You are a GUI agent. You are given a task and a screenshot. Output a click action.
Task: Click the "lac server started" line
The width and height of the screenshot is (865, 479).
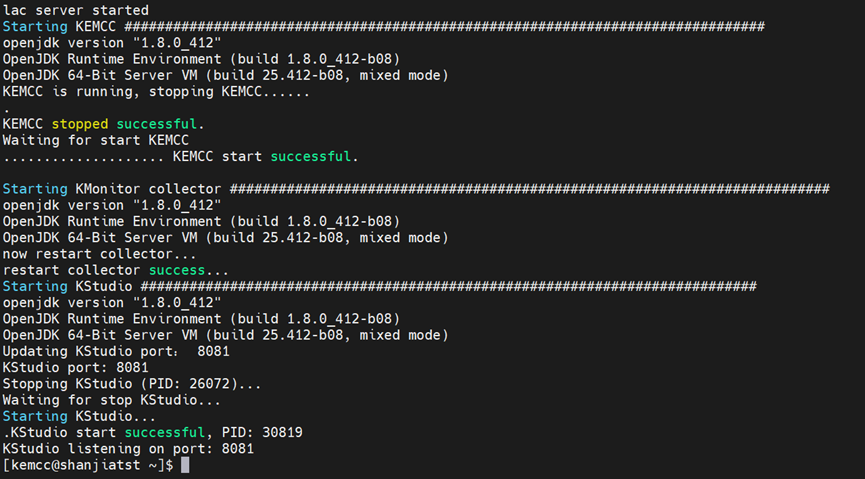point(76,10)
